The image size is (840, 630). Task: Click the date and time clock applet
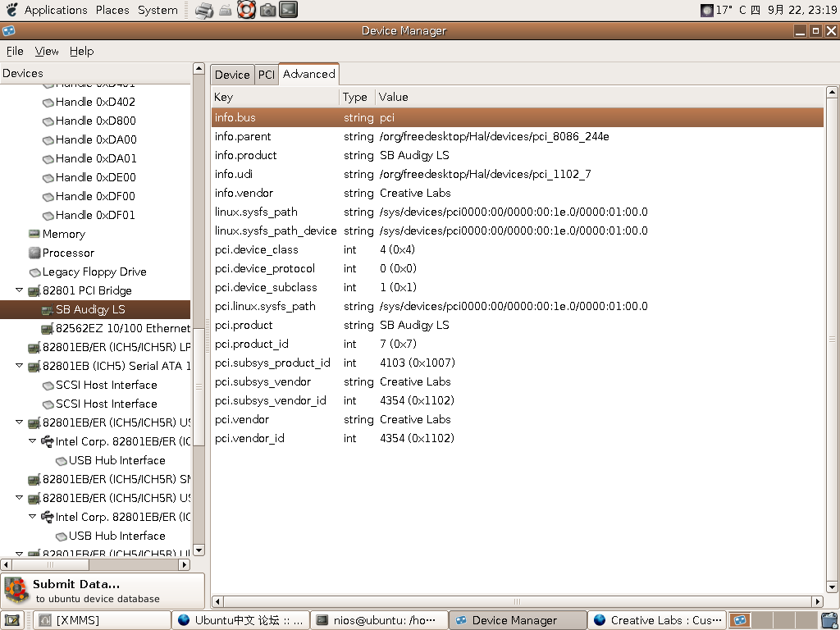pyautogui.click(x=792, y=10)
